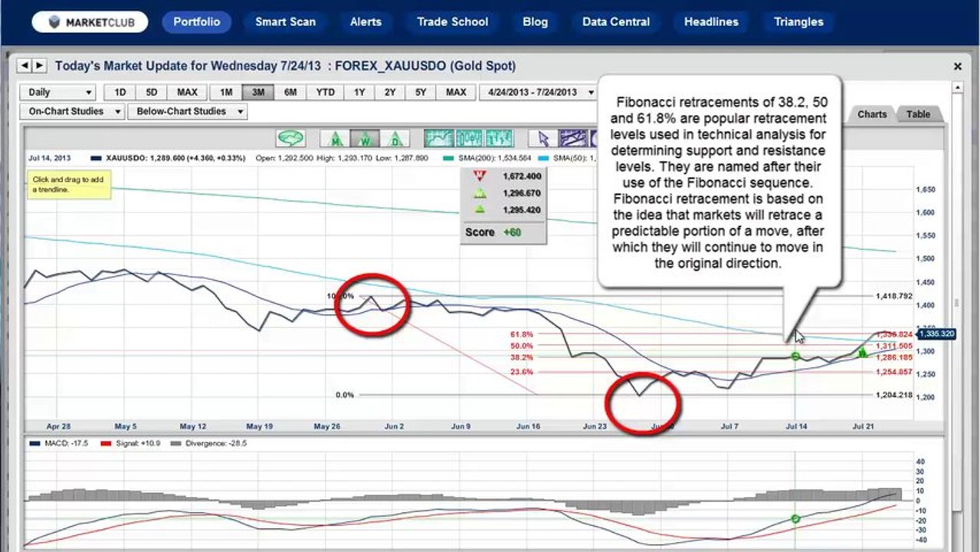This screenshot has width=980, height=552.
Task: Open the date range 4/24/2013 - 7/24/2013 dropdown
Action: (539, 92)
